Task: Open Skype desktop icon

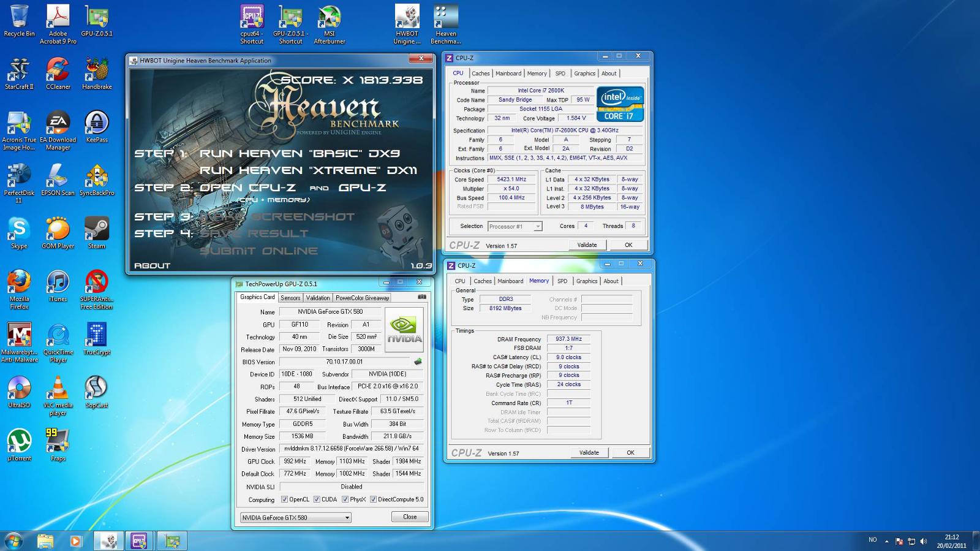Action: (19, 233)
